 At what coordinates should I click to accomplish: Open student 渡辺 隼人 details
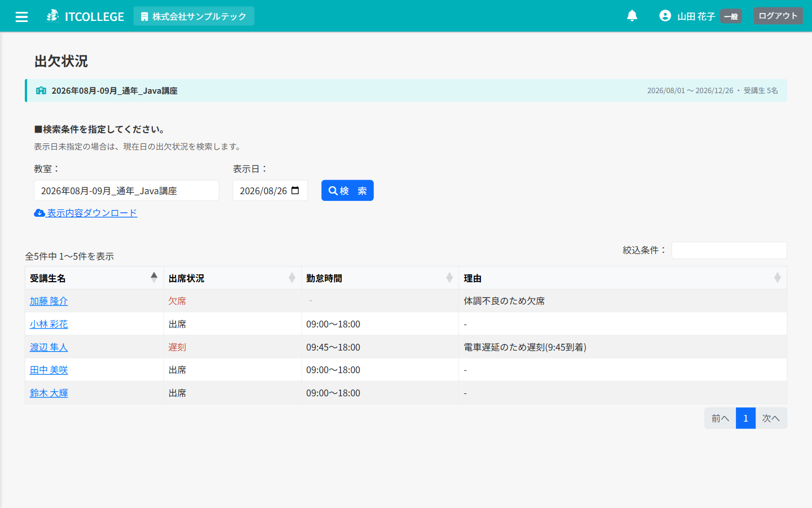tap(49, 347)
